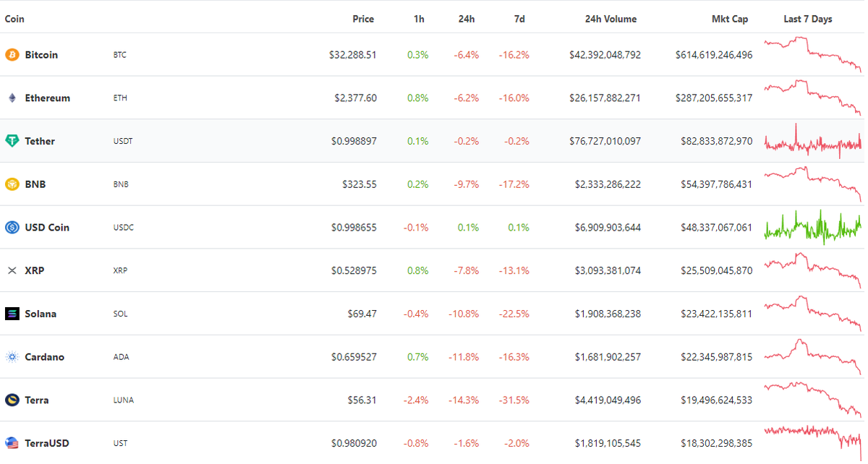Viewport: 868px width, 464px height.
Task: Click the LUNA ticker symbol
Action: pyautogui.click(x=124, y=400)
